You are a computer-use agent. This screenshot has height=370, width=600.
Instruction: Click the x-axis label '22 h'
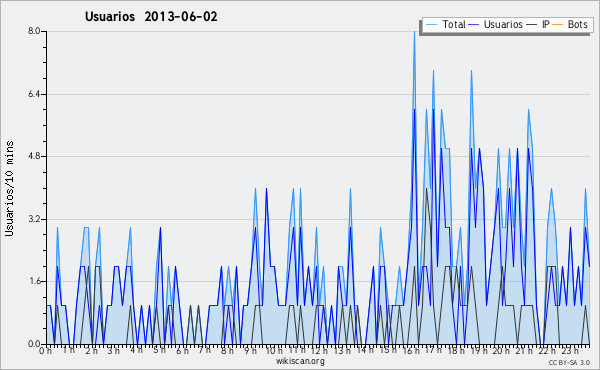click(x=546, y=351)
